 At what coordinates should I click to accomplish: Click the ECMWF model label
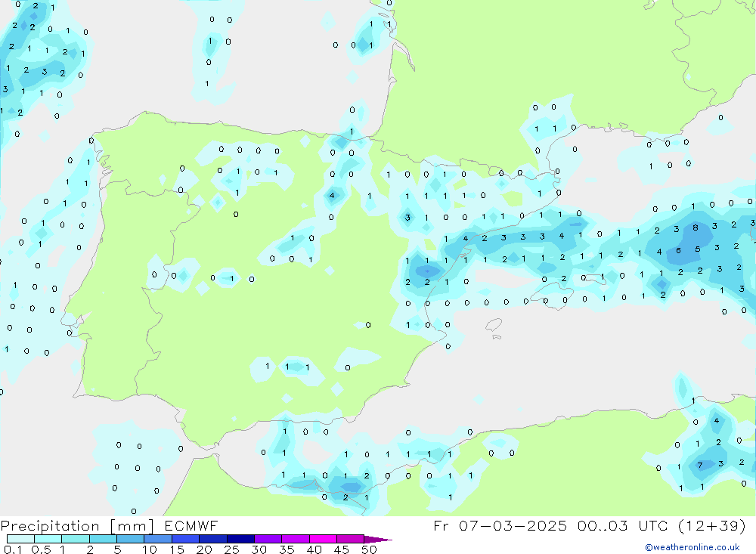[x=191, y=526]
